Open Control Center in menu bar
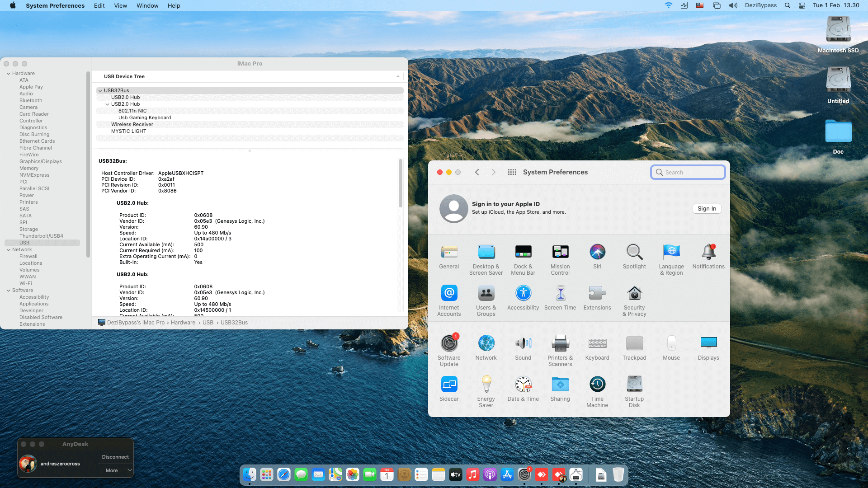868x488 pixels. (802, 5)
